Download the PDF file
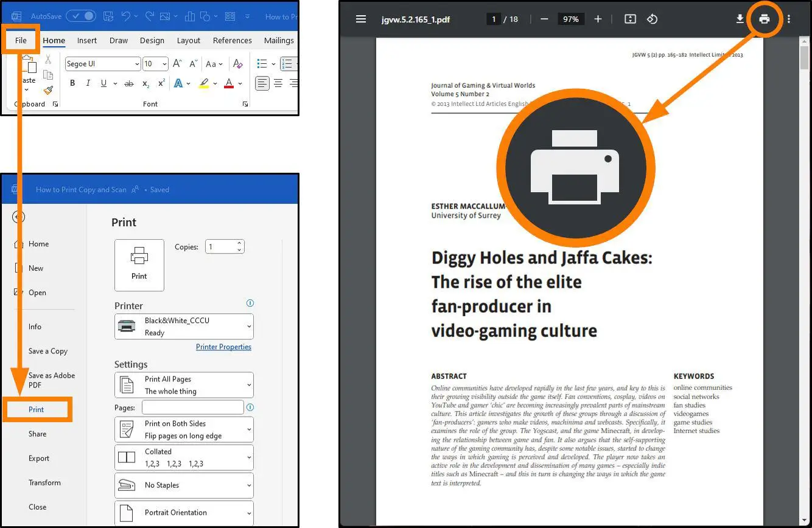The height and width of the screenshot is (528, 812). coord(740,19)
